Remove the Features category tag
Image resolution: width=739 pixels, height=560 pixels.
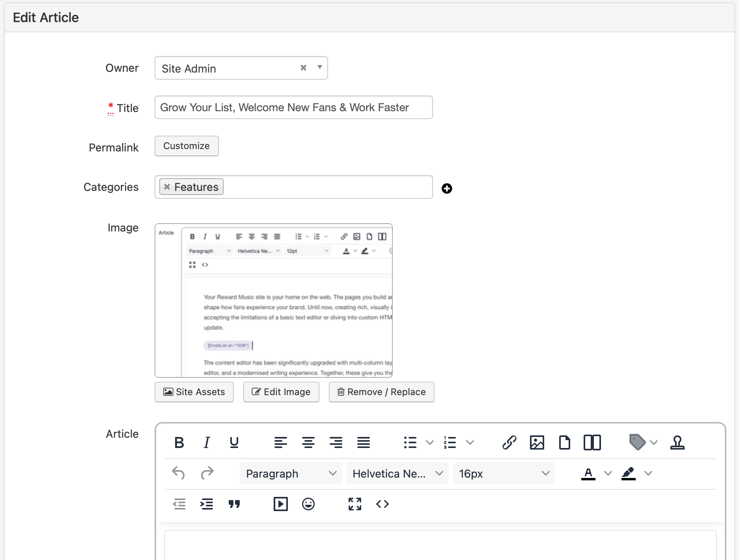(x=167, y=187)
